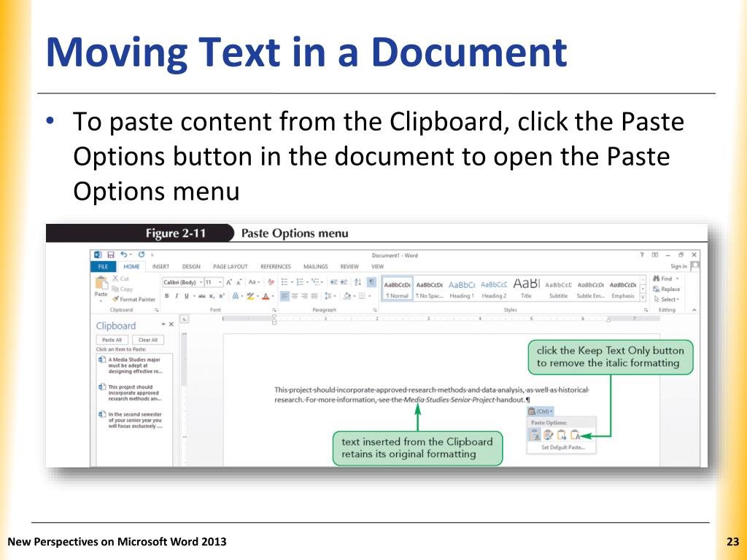
Task: Click the Undo arrow icon
Action: [123, 254]
